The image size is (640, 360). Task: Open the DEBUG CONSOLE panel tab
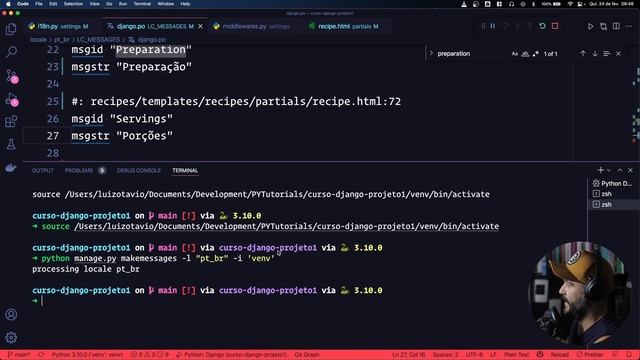(x=139, y=171)
